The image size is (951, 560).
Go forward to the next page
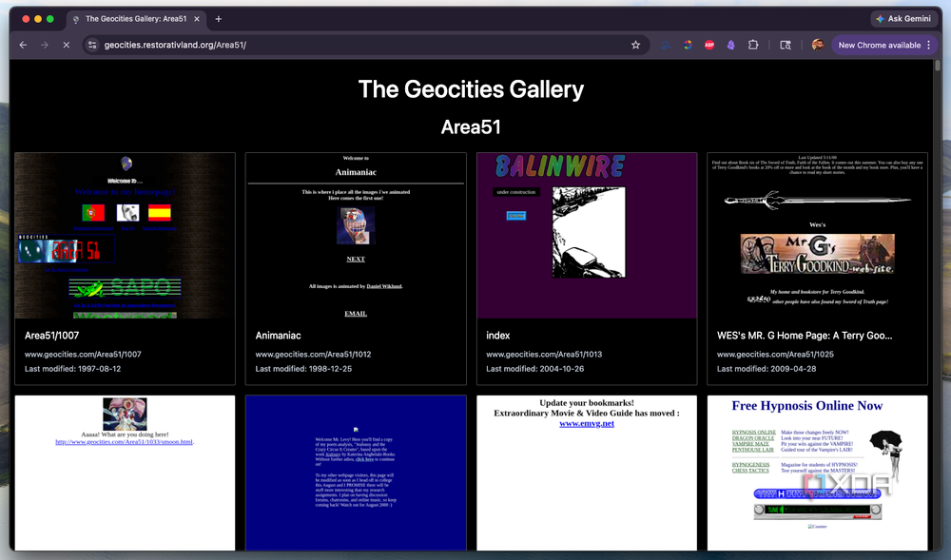[x=45, y=45]
